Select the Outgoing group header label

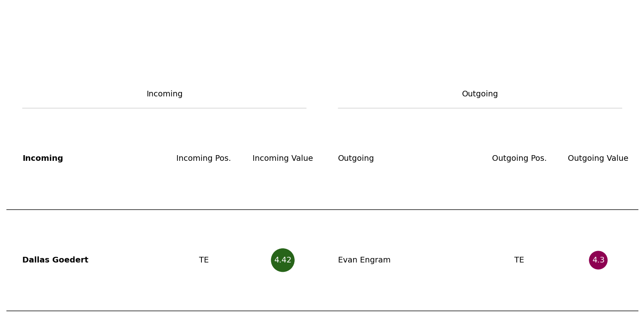pyautogui.click(x=480, y=94)
